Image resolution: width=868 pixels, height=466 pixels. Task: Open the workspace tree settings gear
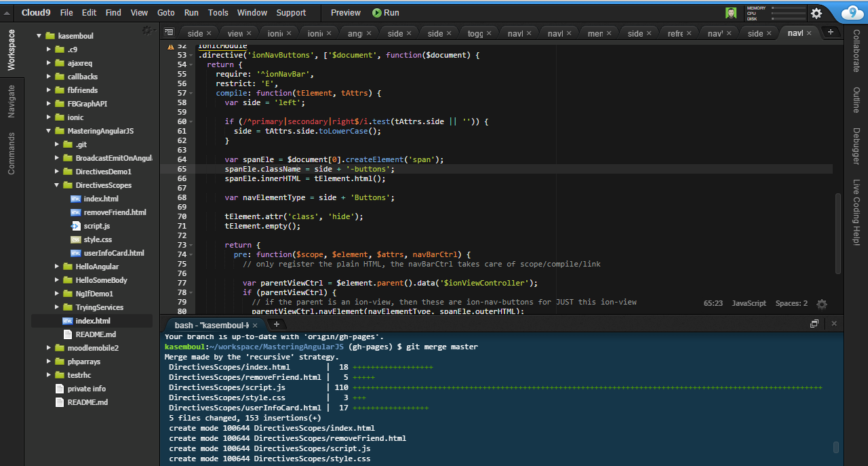[147, 31]
